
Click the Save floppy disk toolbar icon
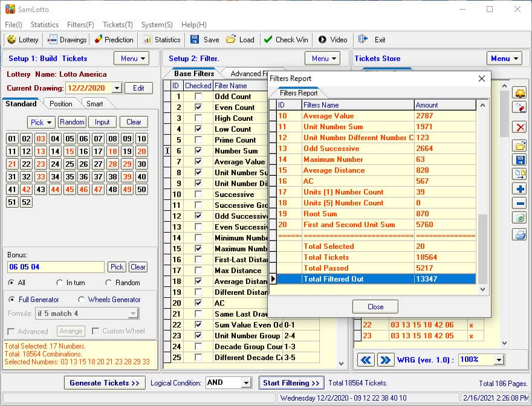click(195, 39)
